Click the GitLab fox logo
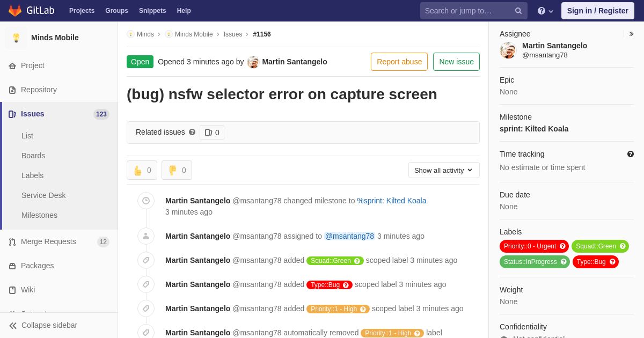The image size is (644, 338). coord(15,11)
